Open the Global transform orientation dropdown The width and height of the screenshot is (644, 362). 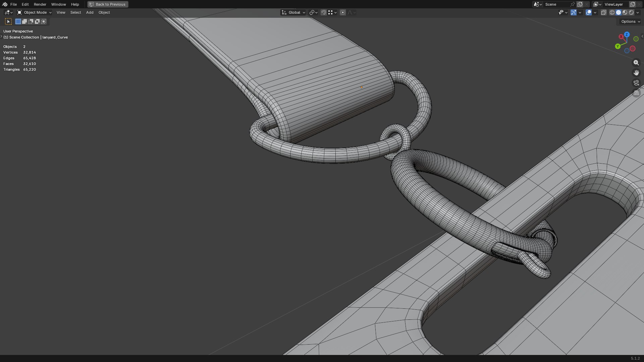[293, 12]
